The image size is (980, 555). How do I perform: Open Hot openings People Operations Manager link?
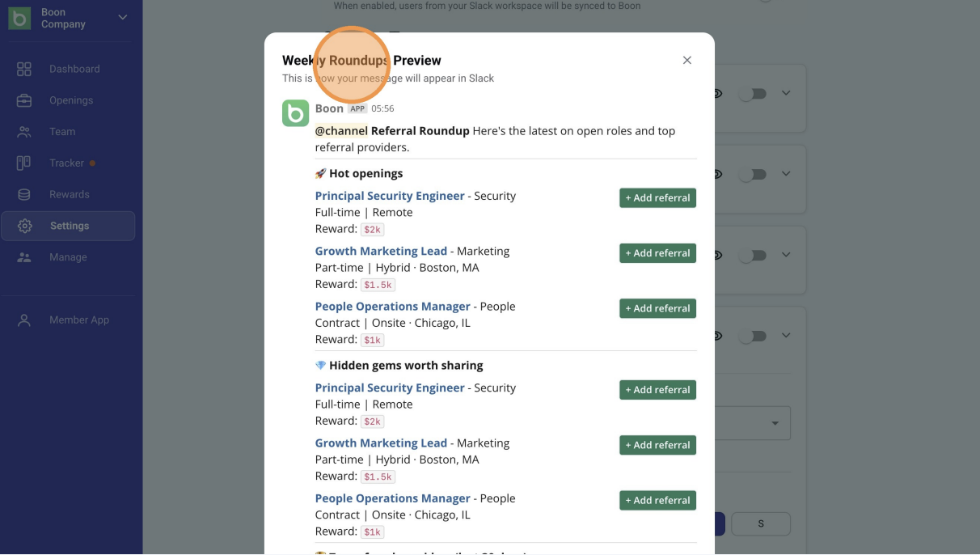click(x=393, y=307)
